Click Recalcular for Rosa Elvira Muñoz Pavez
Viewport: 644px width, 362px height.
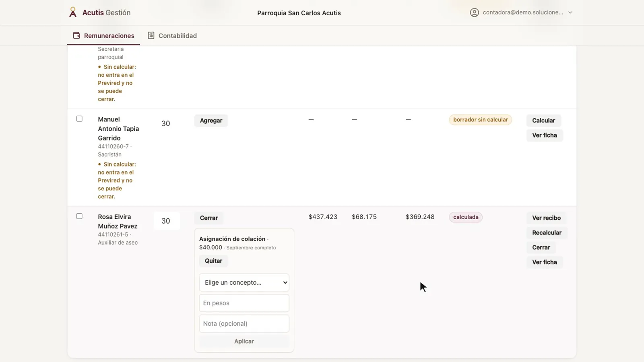(547, 232)
